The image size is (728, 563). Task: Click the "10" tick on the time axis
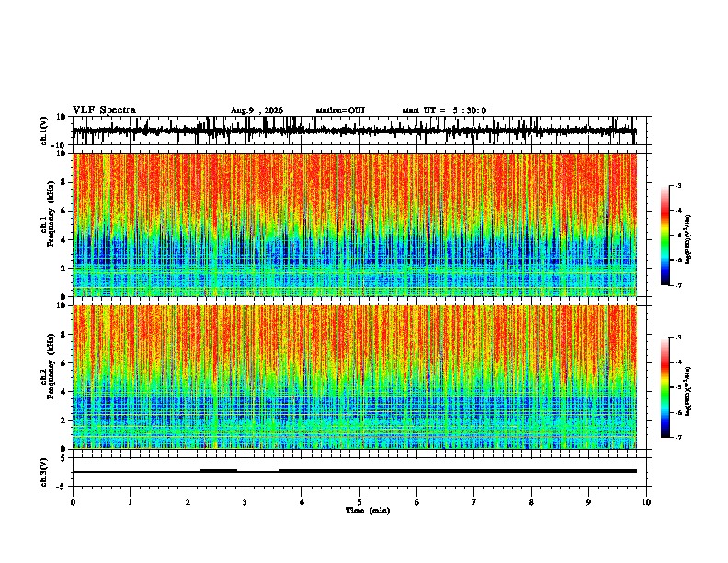(646, 502)
